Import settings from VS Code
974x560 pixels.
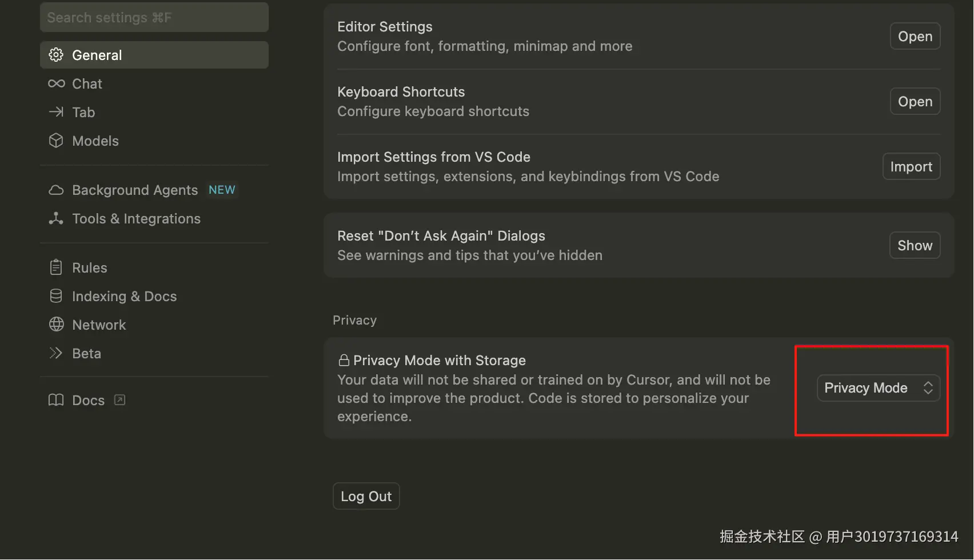coord(911,166)
